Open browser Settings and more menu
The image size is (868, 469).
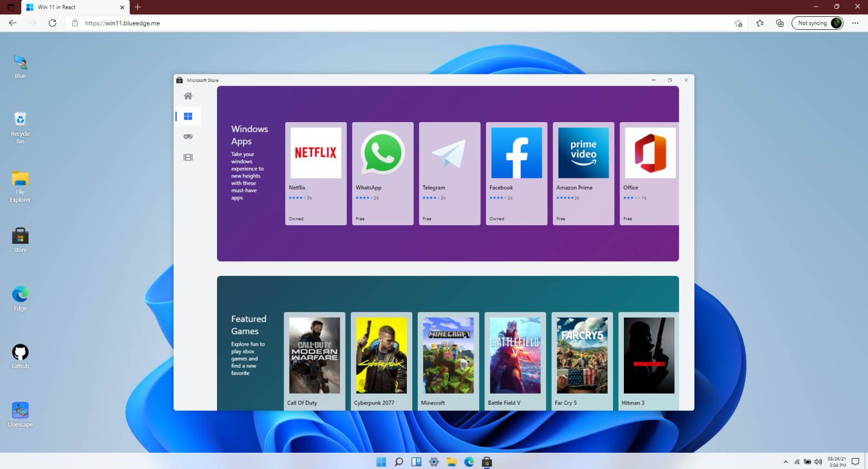click(856, 23)
